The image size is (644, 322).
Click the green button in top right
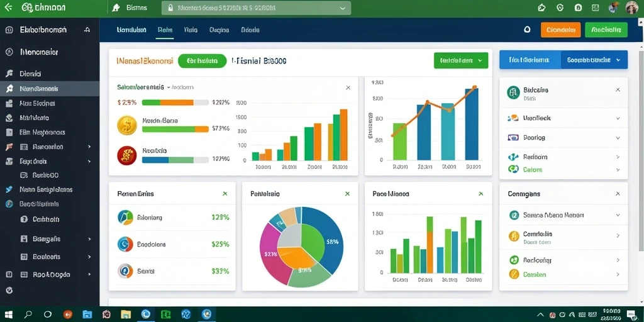(x=606, y=30)
